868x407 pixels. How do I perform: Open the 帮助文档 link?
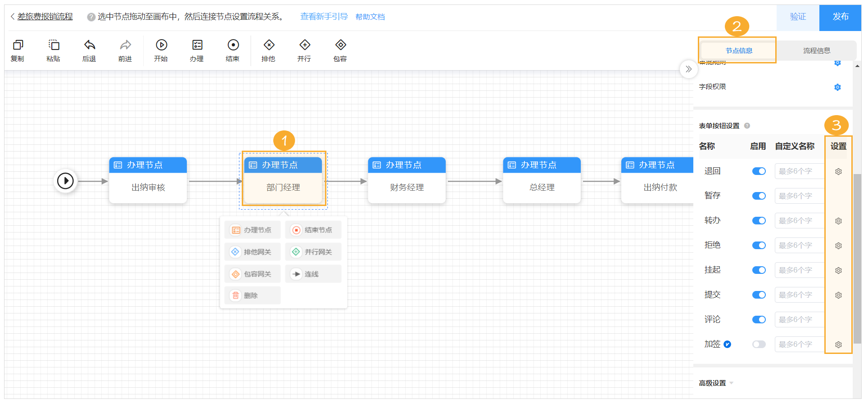click(370, 17)
